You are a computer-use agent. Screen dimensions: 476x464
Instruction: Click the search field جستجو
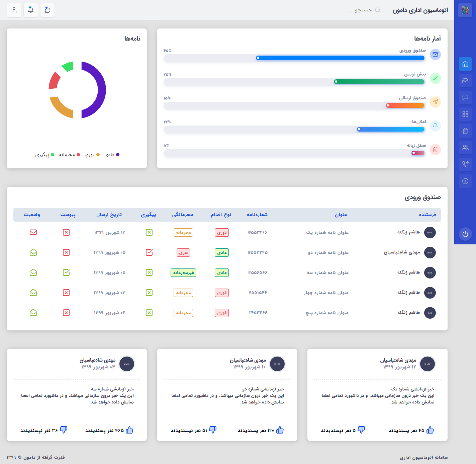click(360, 10)
